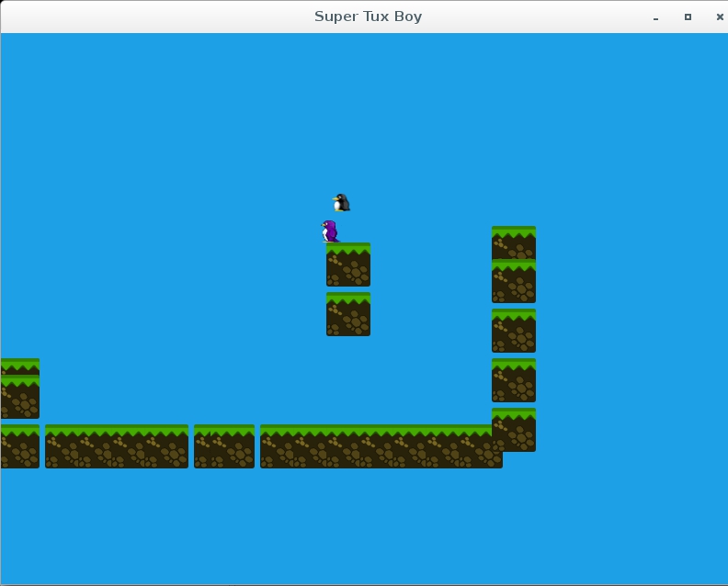
Task: Click the "Super Tux Boy" window title
Action: [368, 17]
